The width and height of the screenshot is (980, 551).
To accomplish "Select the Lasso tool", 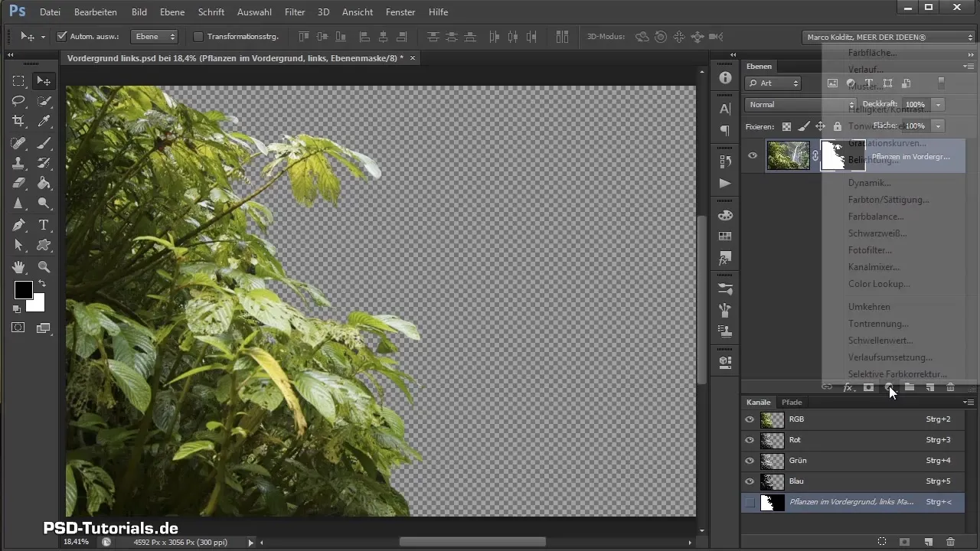I will click(18, 101).
